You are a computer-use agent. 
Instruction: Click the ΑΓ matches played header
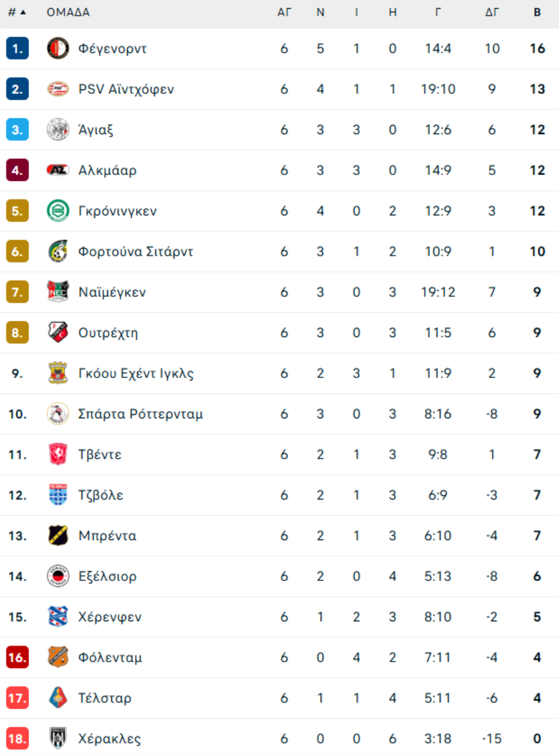(284, 12)
